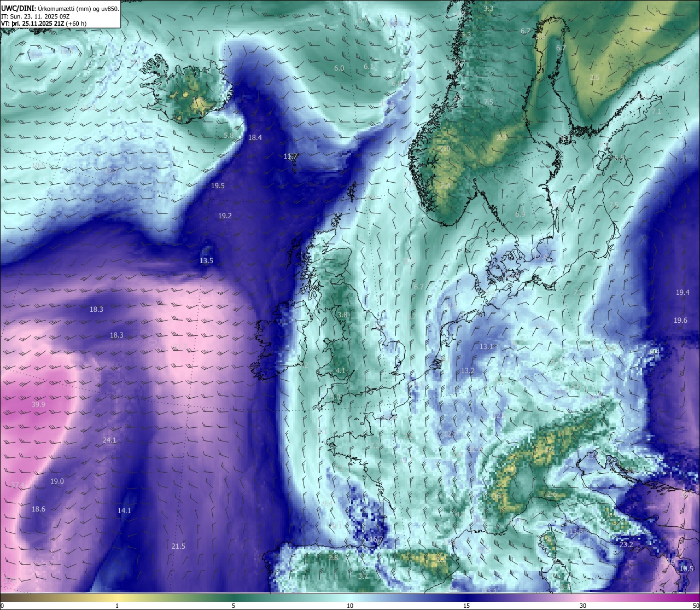Viewport: 700px width, 610px height.
Task: Click the 24.1 value label
Action: click(x=109, y=440)
